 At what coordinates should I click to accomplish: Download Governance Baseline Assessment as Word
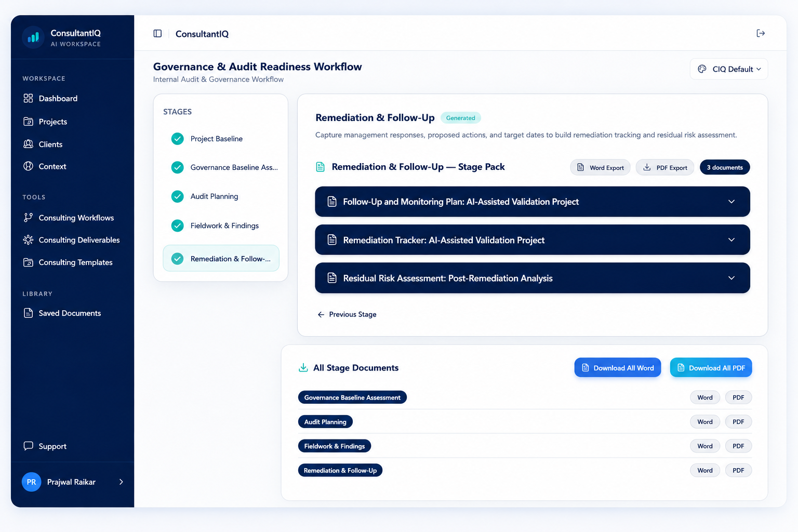(x=705, y=397)
